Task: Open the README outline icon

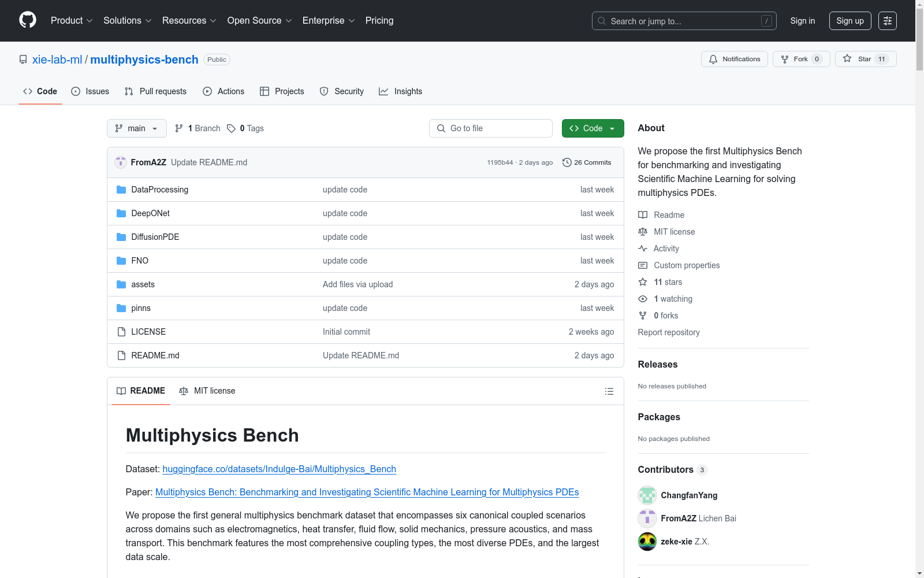Action: (x=609, y=391)
